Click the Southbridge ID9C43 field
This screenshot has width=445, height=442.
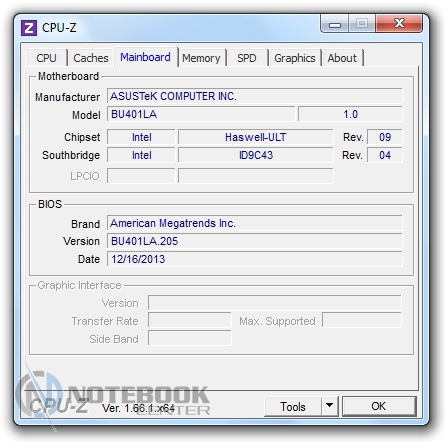256,155
